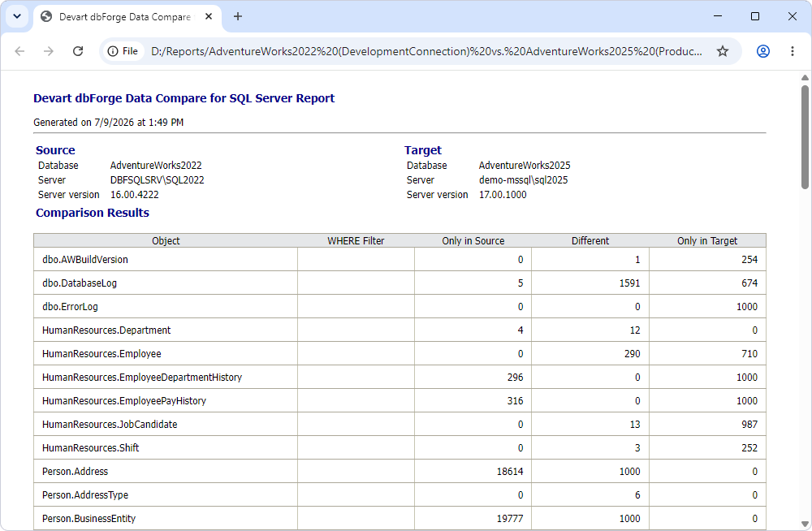This screenshot has width=812, height=531.
Task: Click the Object column header
Action: (x=166, y=241)
